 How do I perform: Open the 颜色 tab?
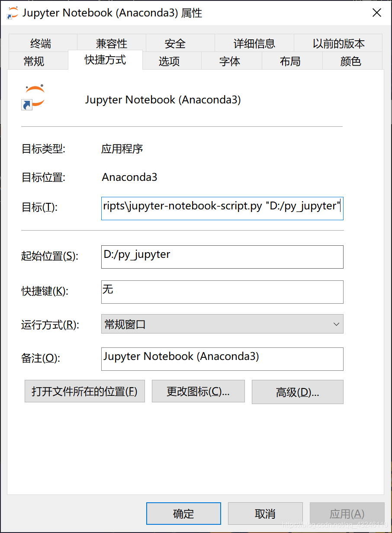pyautogui.click(x=351, y=61)
